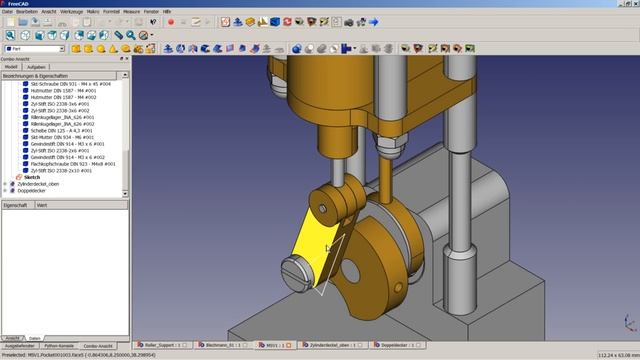Click the camera icon in top toolbar

(349, 22)
